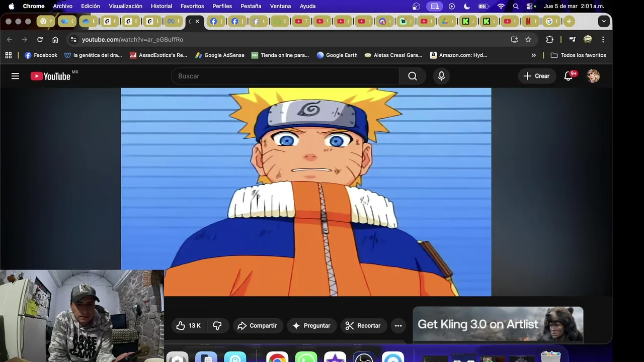Open the three-dot more actions menu

point(398,326)
